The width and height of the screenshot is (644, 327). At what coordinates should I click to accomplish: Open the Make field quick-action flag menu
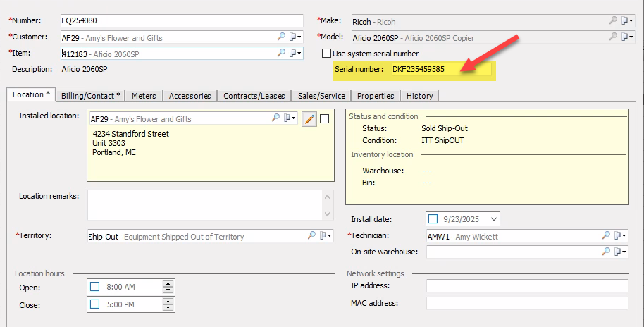click(x=627, y=20)
